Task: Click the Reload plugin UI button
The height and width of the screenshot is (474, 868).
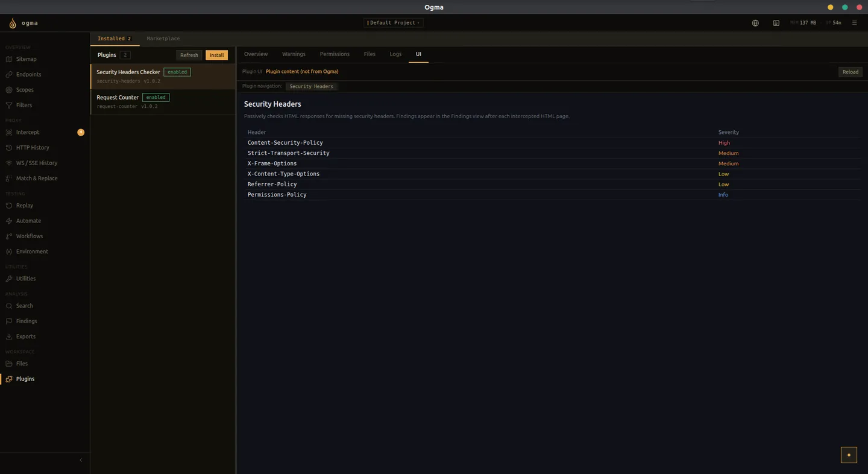Action: click(851, 72)
